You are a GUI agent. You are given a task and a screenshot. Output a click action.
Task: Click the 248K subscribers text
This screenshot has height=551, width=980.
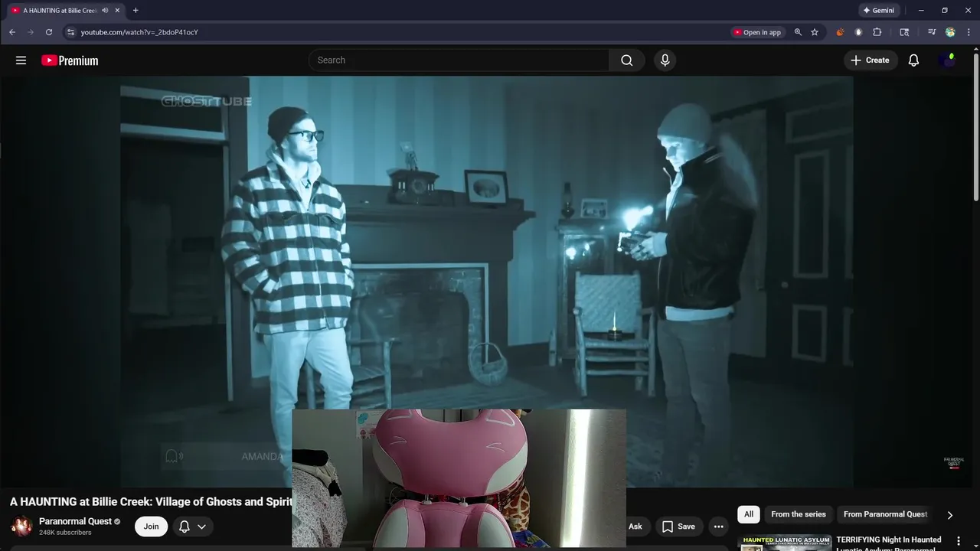click(65, 533)
